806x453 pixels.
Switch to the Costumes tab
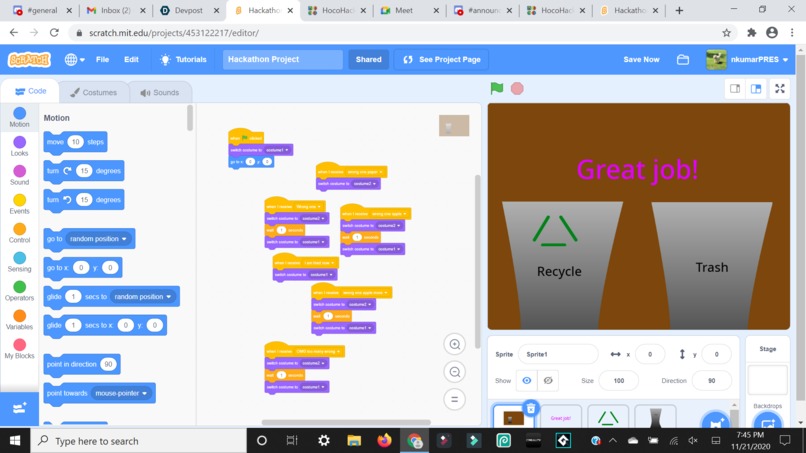coord(94,93)
